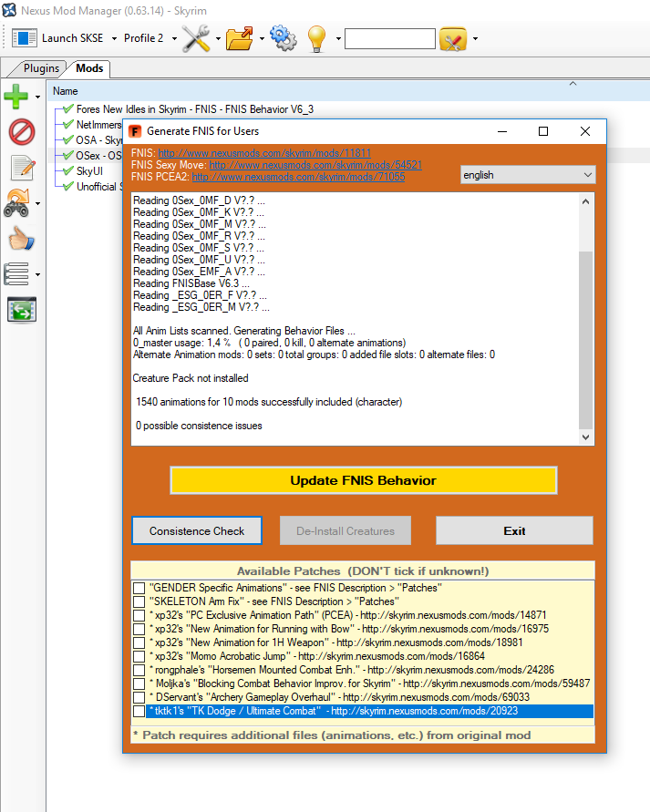Screen dimensions: 650x812
Task: Click the binoculars check updates icon
Action: point(17,202)
